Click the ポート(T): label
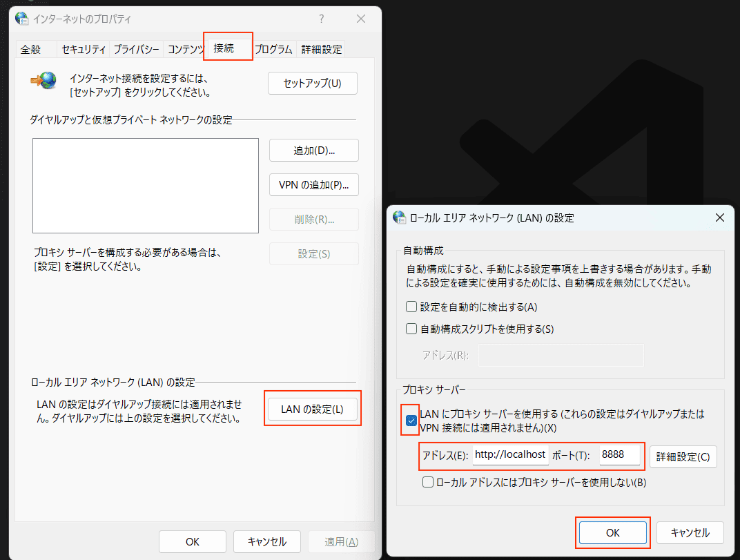Screen dimensions: 740x560 click(571, 456)
